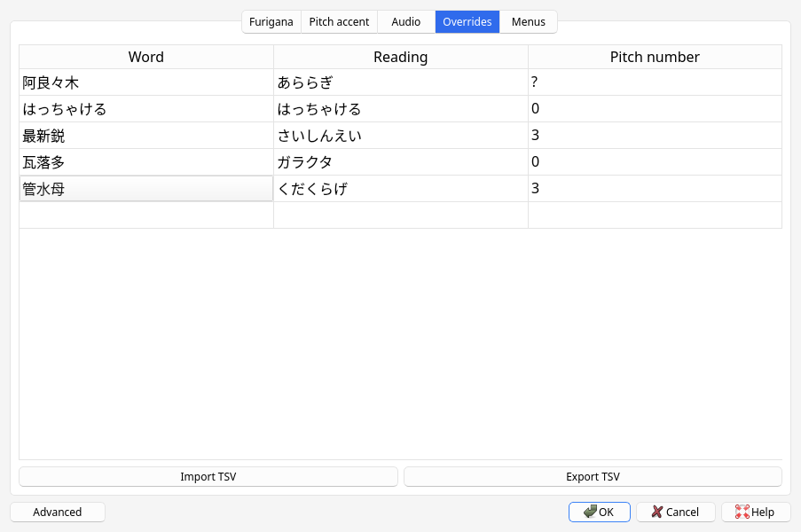Select the word cell containing 阿良々木
This screenshot has height=532, width=801.
click(145, 82)
